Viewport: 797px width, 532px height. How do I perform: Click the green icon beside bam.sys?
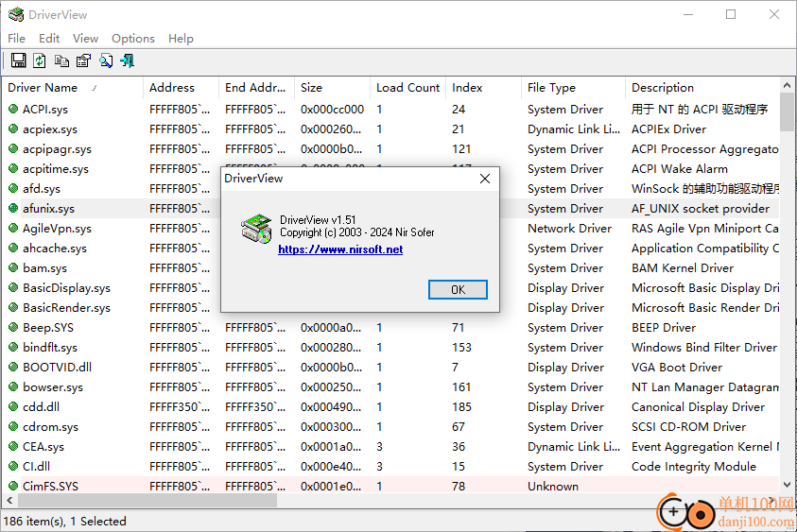tap(13, 267)
